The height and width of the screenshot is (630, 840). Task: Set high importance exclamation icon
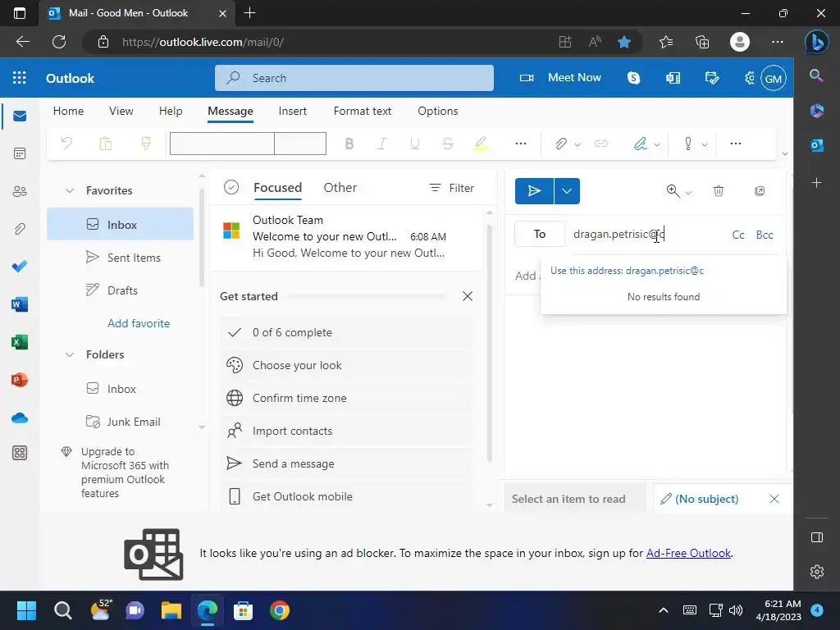tap(688, 144)
